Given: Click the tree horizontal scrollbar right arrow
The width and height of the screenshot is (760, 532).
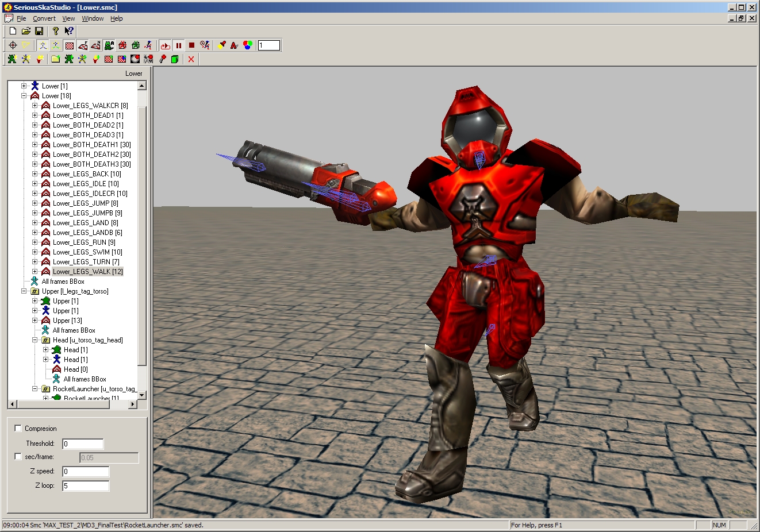Looking at the screenshot, I should tap(133, 404).
